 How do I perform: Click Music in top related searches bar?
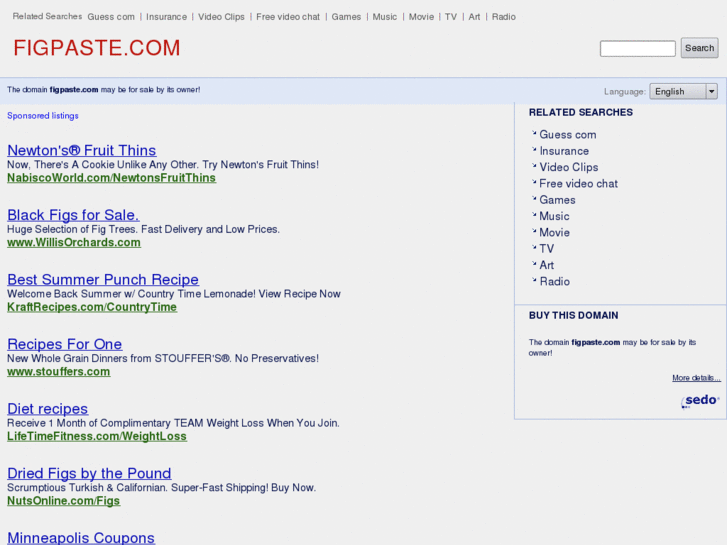385,17
